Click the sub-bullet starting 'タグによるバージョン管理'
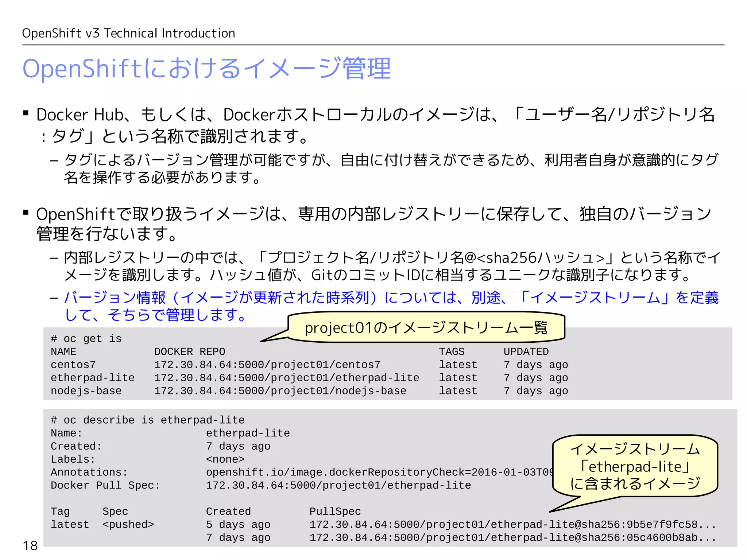747x560 pixels. [x=391, y=168]
